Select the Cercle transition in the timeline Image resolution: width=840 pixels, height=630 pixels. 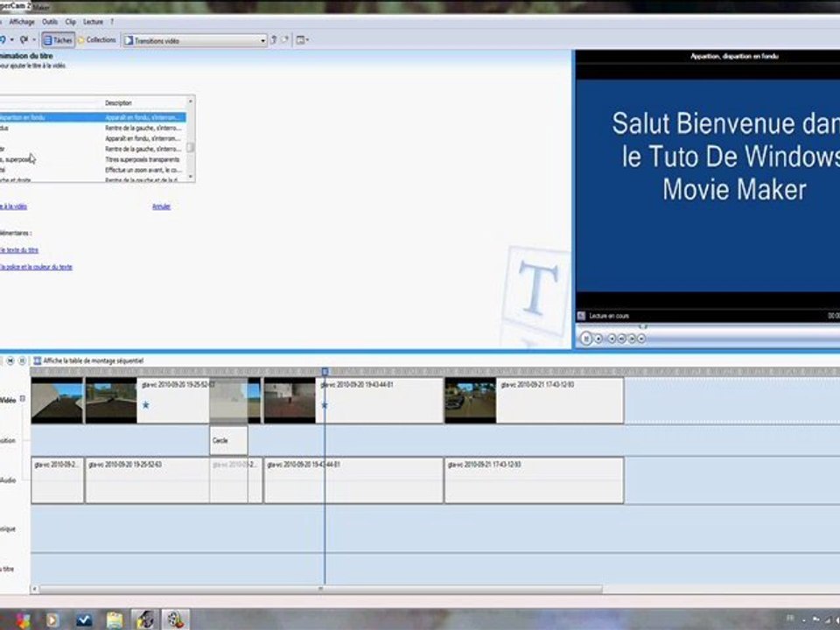(x=228, y=441)
